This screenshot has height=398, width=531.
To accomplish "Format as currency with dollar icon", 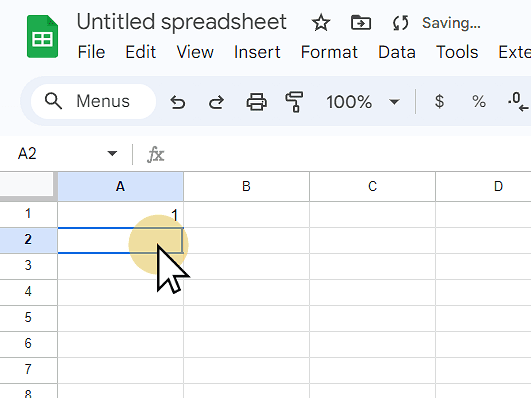I will pos(439,101).
